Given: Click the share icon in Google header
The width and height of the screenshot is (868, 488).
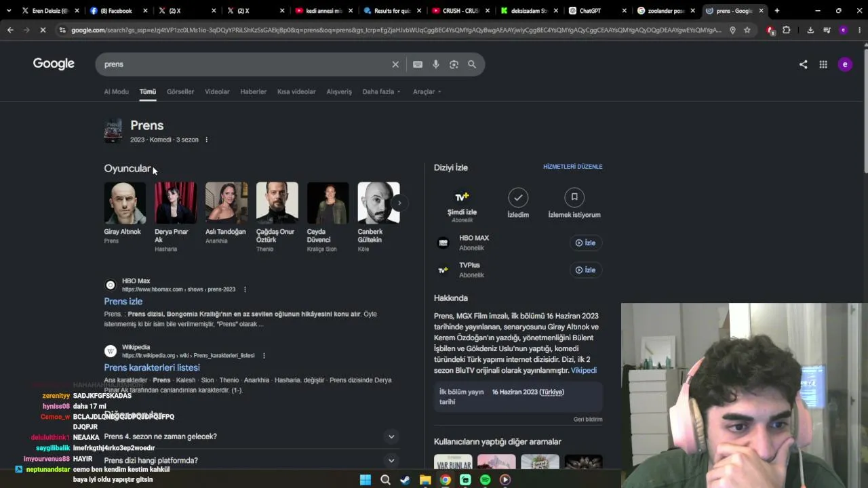Looking at the screenshot, I should click(x=803, y=64).
